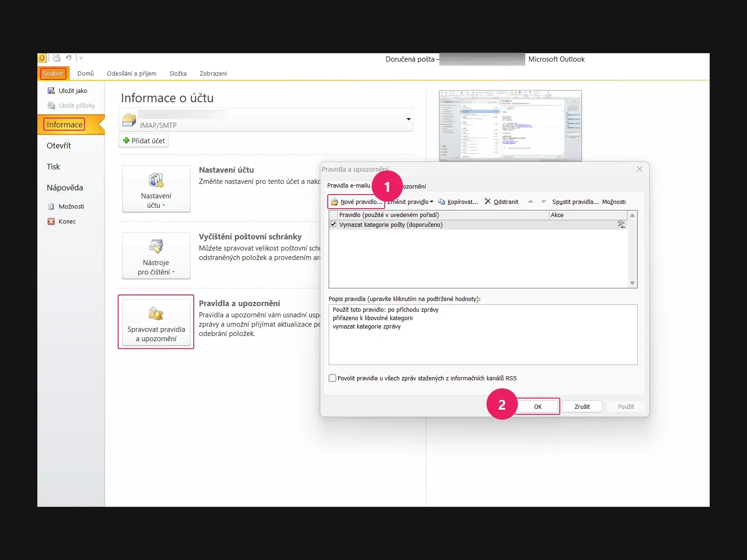Click the green plus Přidat účet button
The width and height of the screenshot is (747, 560).
[x=144, y=140]
